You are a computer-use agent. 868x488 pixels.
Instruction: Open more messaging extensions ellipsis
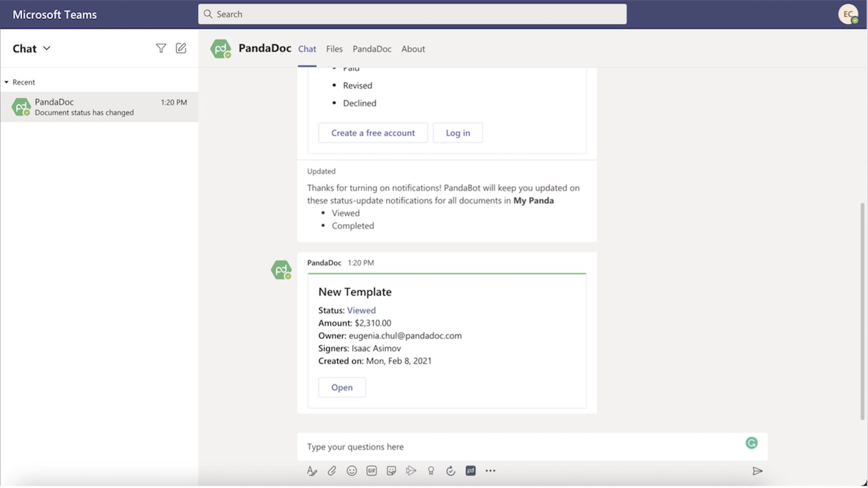491,471
